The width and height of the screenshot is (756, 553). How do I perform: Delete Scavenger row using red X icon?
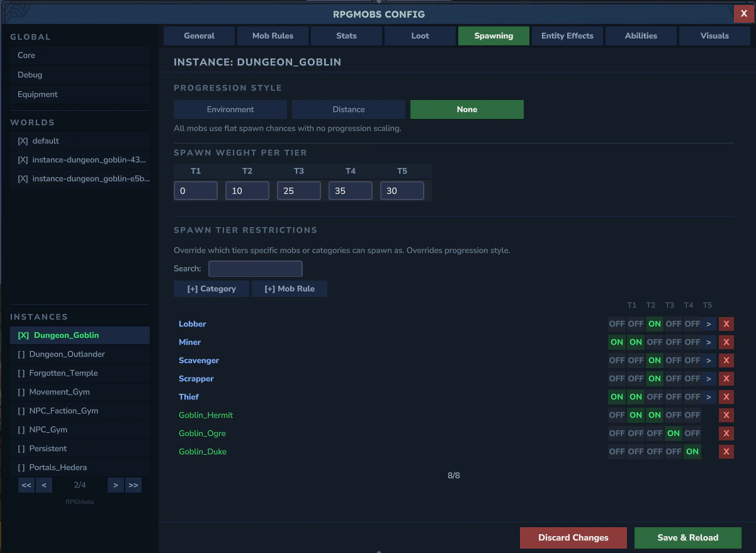726,360
